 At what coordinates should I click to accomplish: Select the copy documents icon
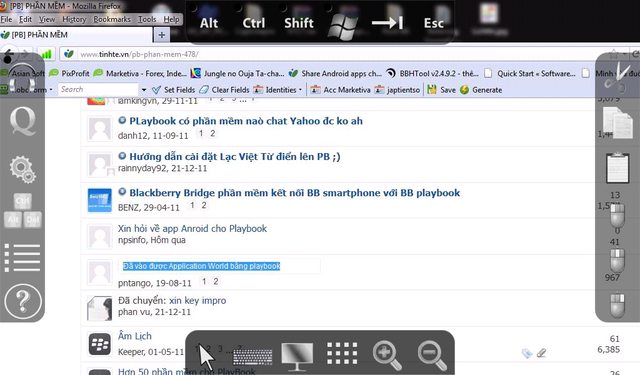pos(618,123)
